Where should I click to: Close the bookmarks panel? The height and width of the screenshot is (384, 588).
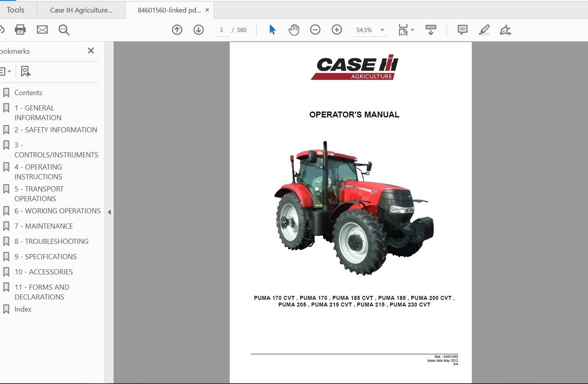pyautogui.click(x=91, y=50)
